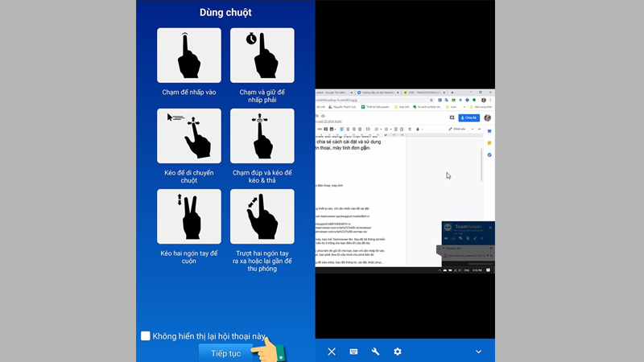This screenshot has width=644, height=362.
Task: Tap the "Chạm và giữ để nhấp phải" gesture tile
Action: click(262, 56)
